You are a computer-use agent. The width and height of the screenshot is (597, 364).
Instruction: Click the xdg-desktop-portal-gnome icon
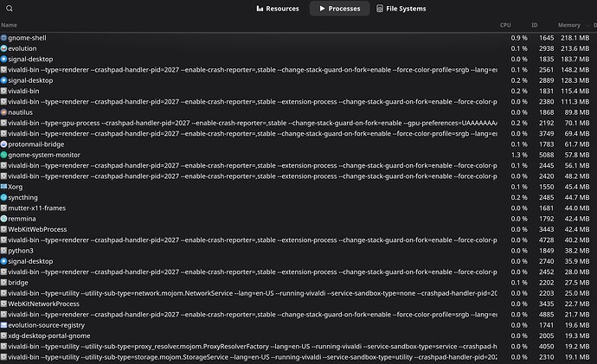coord(3,335)
